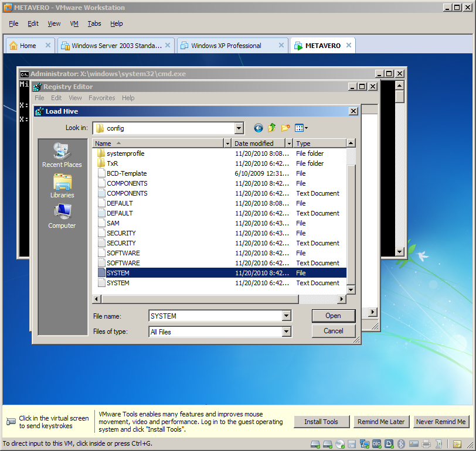Open Computer from the places bar
This screenshot has width=476, height=451.
pyautogui.click(x=62, y=217)
